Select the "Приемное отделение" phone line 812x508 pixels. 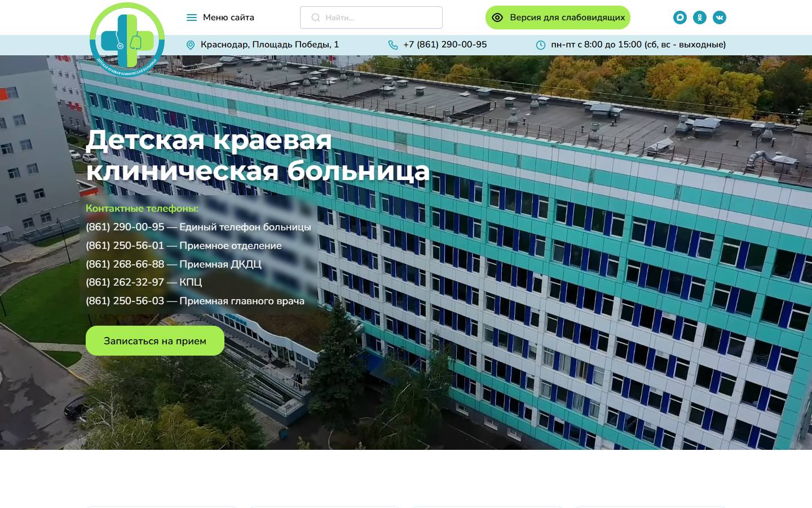(x=184, y=246)
